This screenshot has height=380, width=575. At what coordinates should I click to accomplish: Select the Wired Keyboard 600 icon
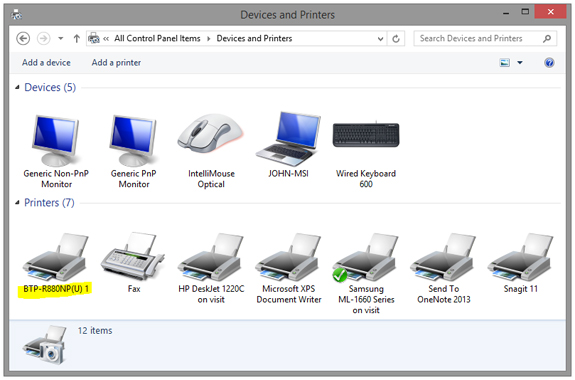click(x=366, y=135)
